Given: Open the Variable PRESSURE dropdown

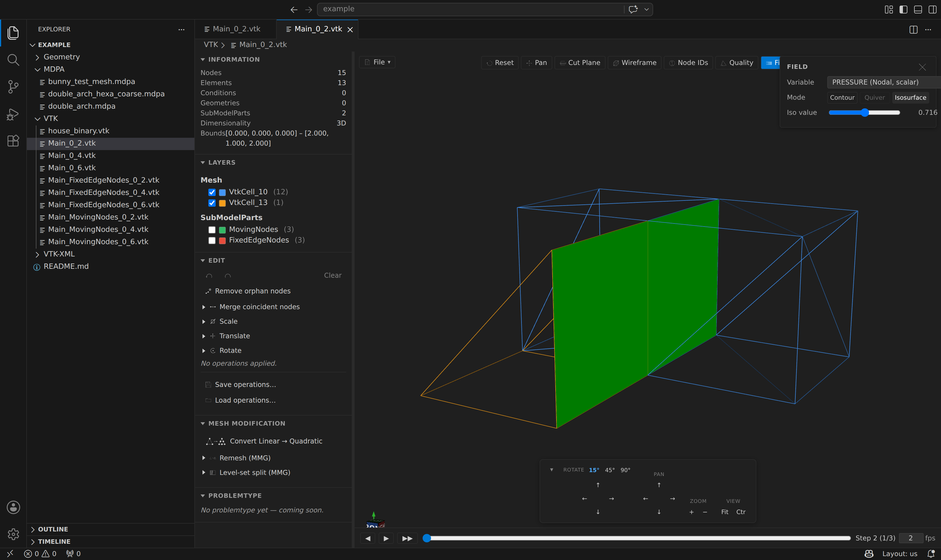Looking at the screenshot, I should point(884,82).
